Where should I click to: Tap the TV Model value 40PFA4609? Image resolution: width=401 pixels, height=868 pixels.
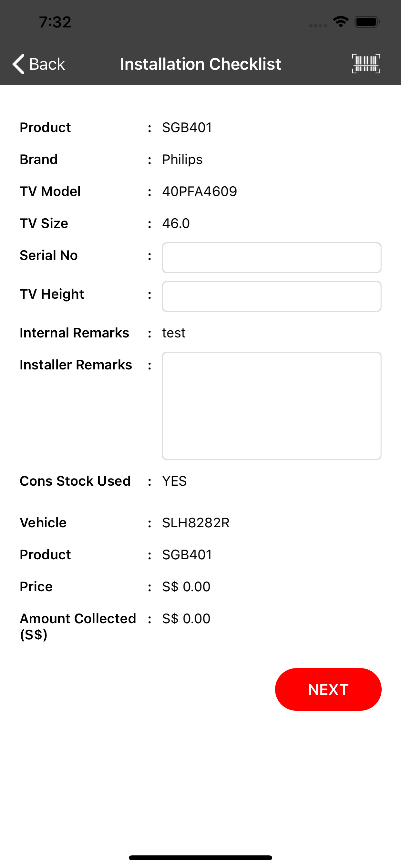point(200,191)
